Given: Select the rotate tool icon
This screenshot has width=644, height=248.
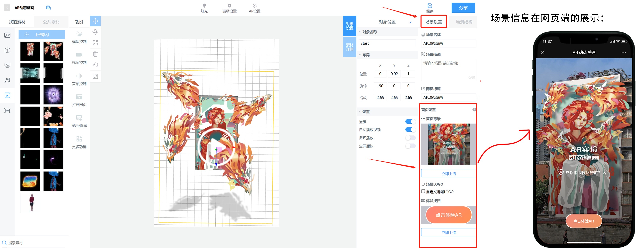Looking at the screenshot, I should [x=95, y=32].
